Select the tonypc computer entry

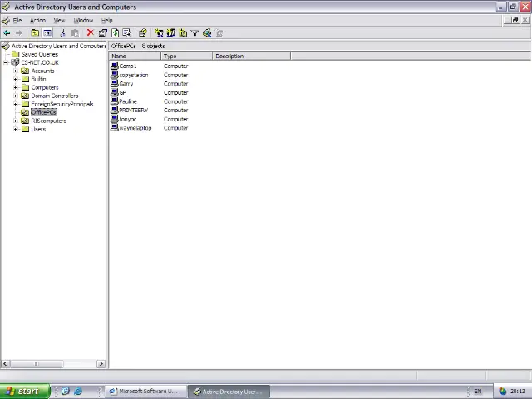[x=128, y=119]
